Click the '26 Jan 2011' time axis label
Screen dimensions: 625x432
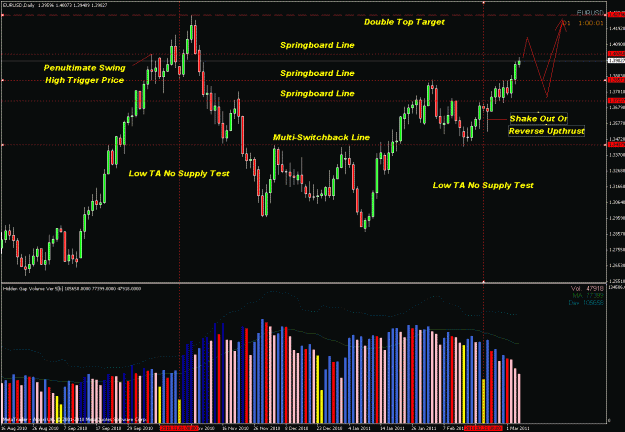pos(423,428)
